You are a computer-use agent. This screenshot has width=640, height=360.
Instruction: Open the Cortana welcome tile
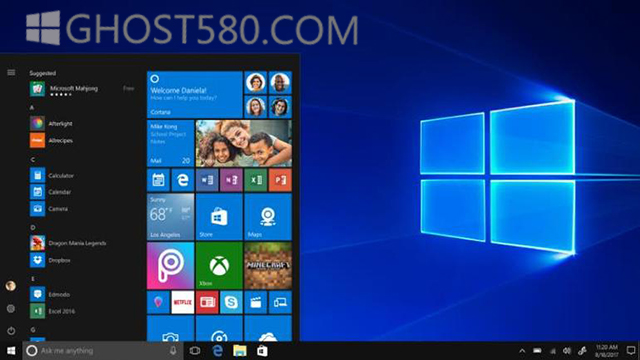point(195,95)
